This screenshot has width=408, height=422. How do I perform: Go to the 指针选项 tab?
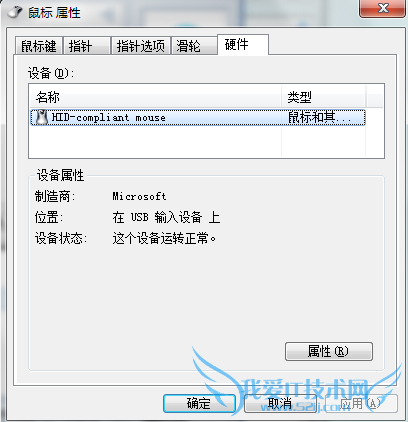click(x=141, y=46)
